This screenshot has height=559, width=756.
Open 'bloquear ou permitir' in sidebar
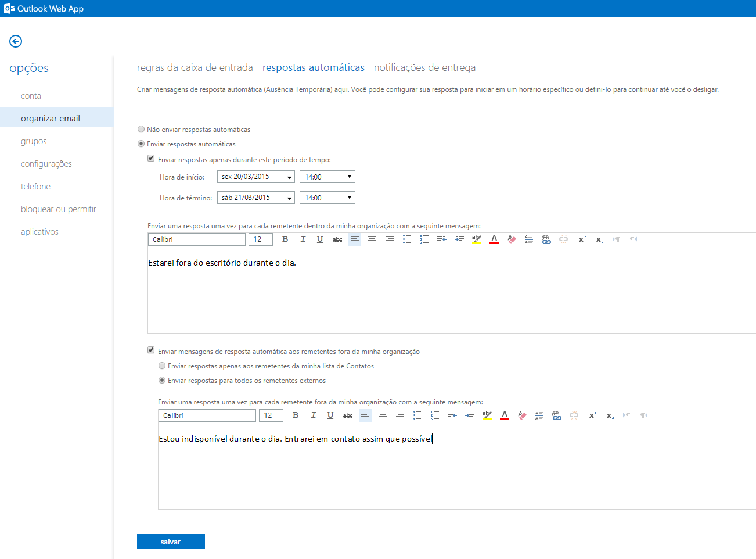[59, 209]
